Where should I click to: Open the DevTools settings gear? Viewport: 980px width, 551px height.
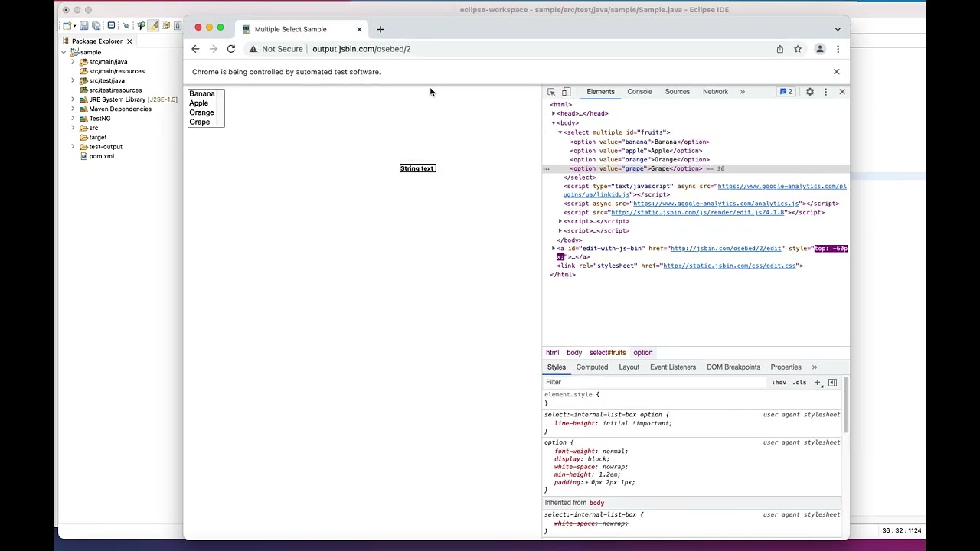pyautogui.click(x=810, y=92)
